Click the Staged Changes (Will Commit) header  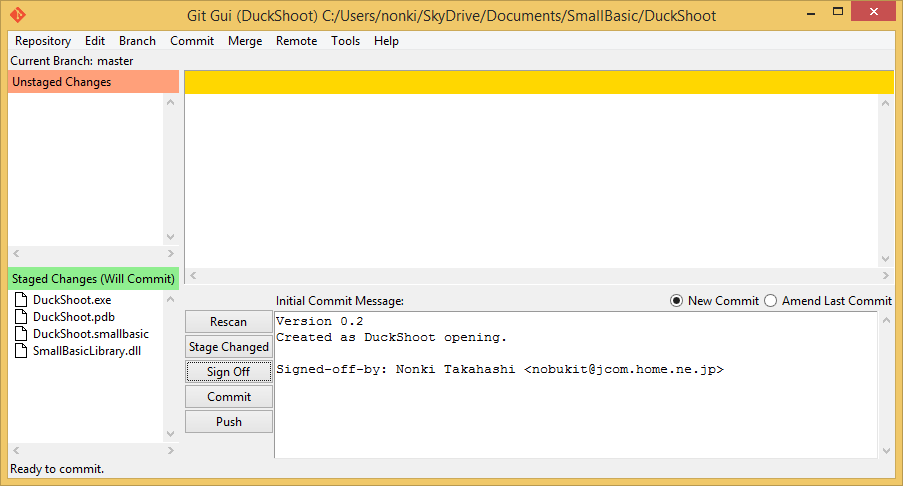[93, 279]
